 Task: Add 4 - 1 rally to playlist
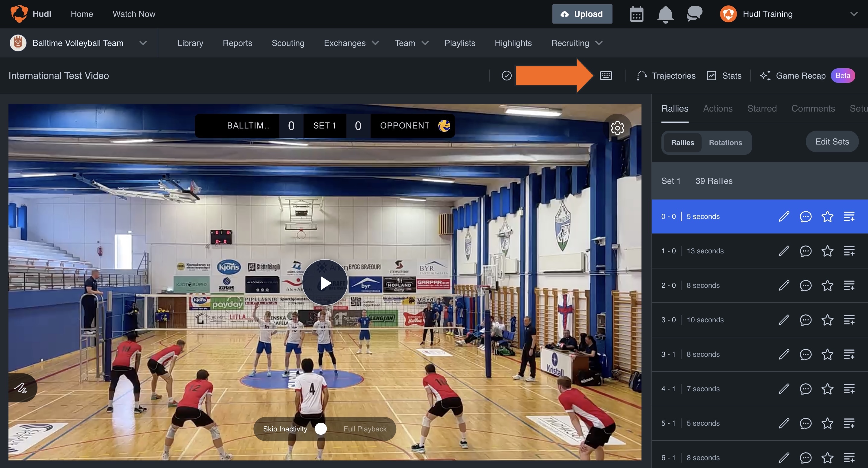tap(849, 388)
